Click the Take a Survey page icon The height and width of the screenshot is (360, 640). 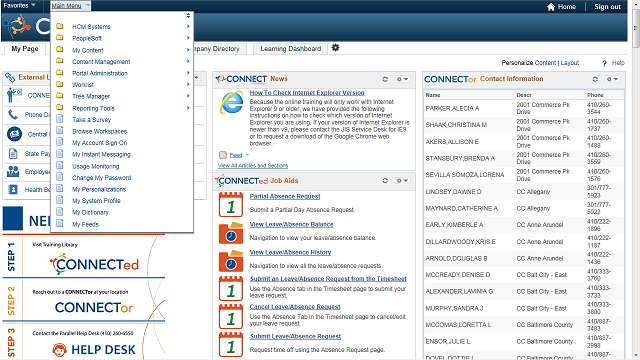coord(60,119)
